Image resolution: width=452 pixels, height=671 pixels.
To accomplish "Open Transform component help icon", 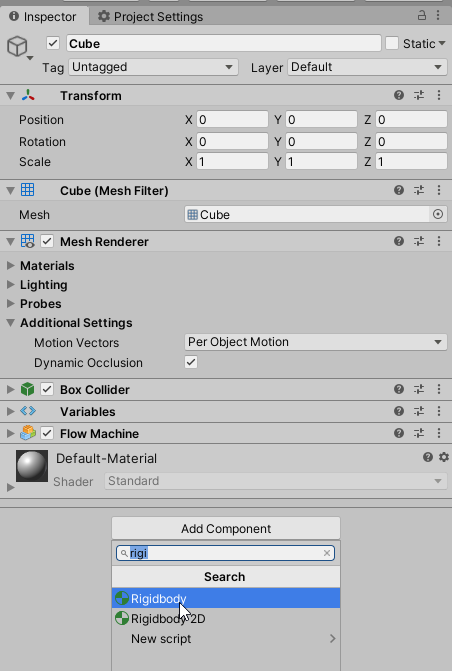I will 399,95.
